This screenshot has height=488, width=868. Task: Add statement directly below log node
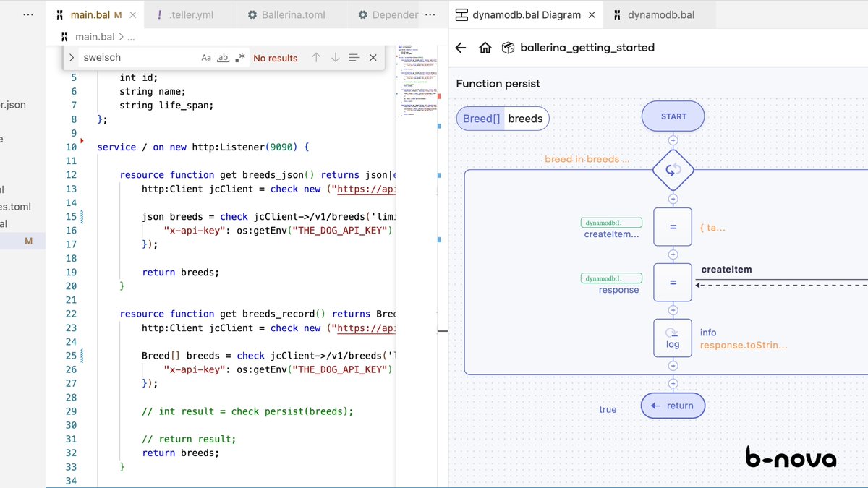(x=673, y=366)
